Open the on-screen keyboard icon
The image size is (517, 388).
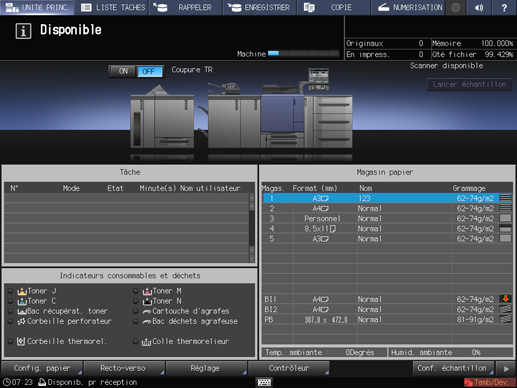point(264,382)
